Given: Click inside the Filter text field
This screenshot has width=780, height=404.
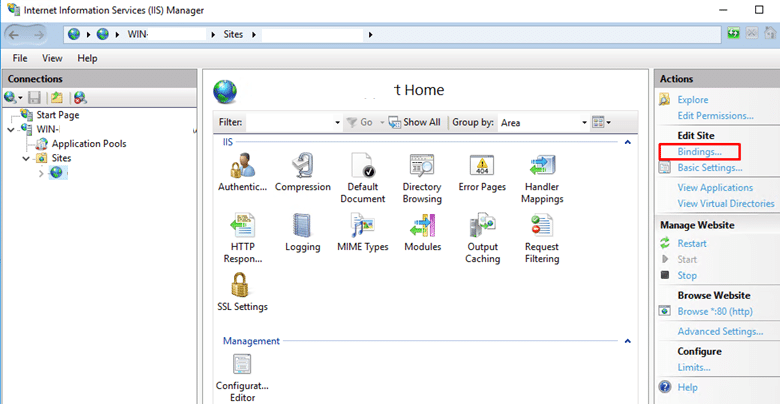Looking at the screenshot, I should coord(289,122).
